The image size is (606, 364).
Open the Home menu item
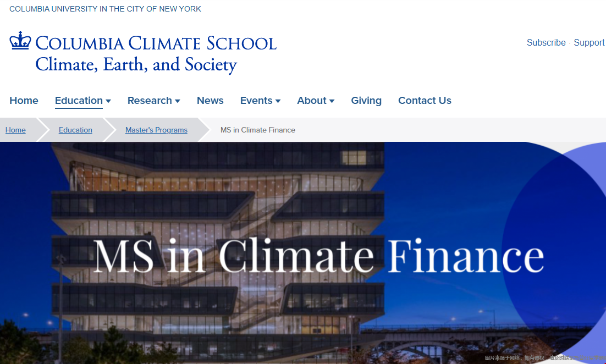(24, 101)
